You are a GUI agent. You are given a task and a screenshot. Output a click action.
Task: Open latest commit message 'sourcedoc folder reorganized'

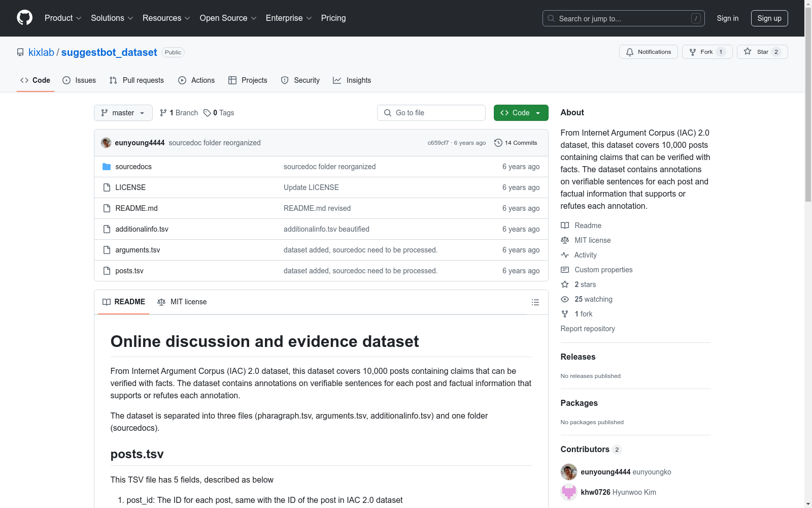pos(215,143)
